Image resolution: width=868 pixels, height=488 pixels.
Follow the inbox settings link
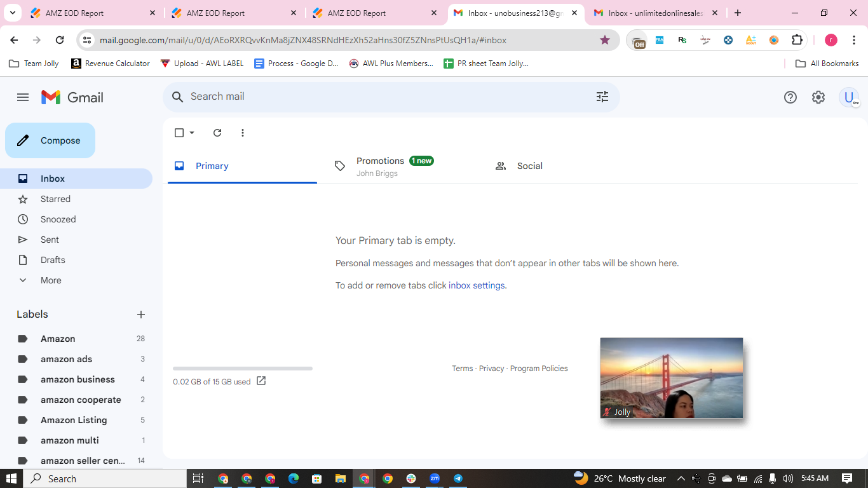point(477,285)
